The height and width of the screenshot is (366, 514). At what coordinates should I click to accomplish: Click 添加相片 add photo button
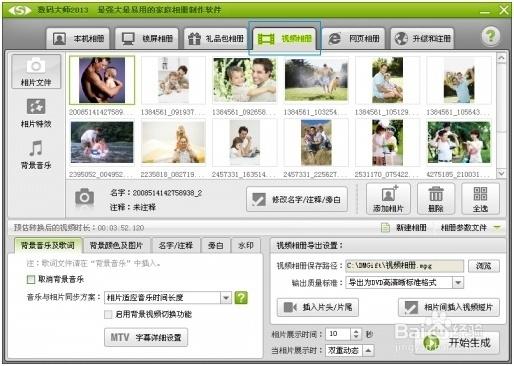tap(388, 199)
